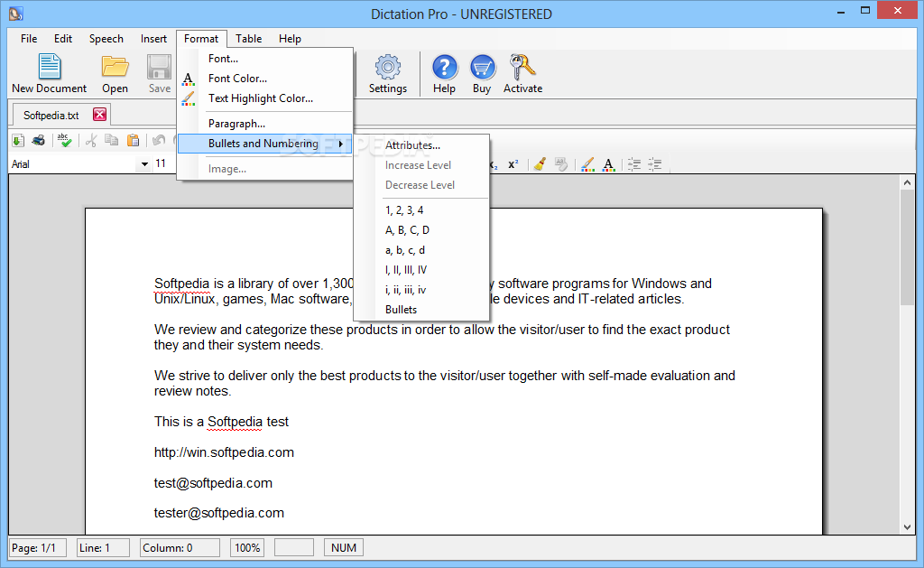This screenshot has height=568, width=924.
Task: Choose Paragraph... from Format menu
Action: (264, 124)
